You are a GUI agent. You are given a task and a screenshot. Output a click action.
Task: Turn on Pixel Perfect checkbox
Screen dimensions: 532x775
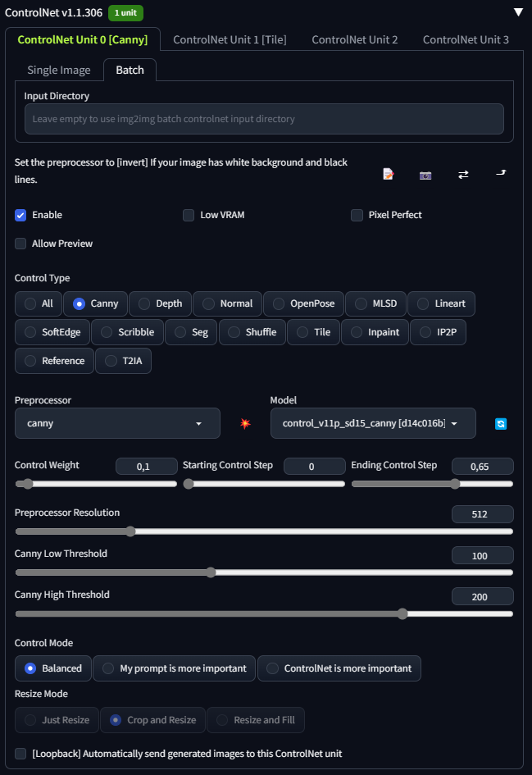[357, 215]
